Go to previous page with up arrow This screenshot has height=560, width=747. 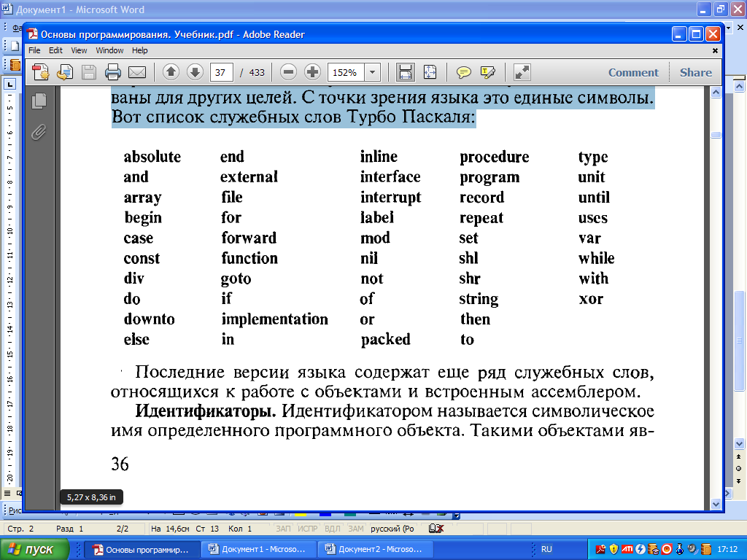(171, 72)
